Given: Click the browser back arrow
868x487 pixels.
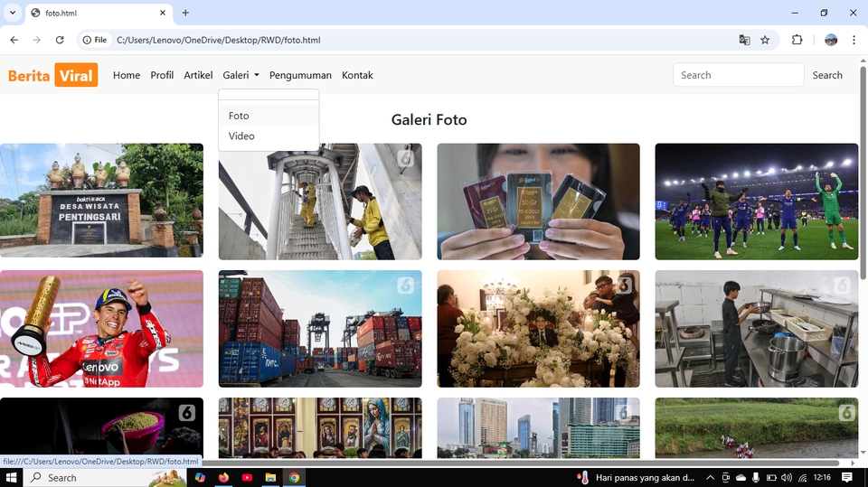Looking at the screenshot, I should point(14,40).
